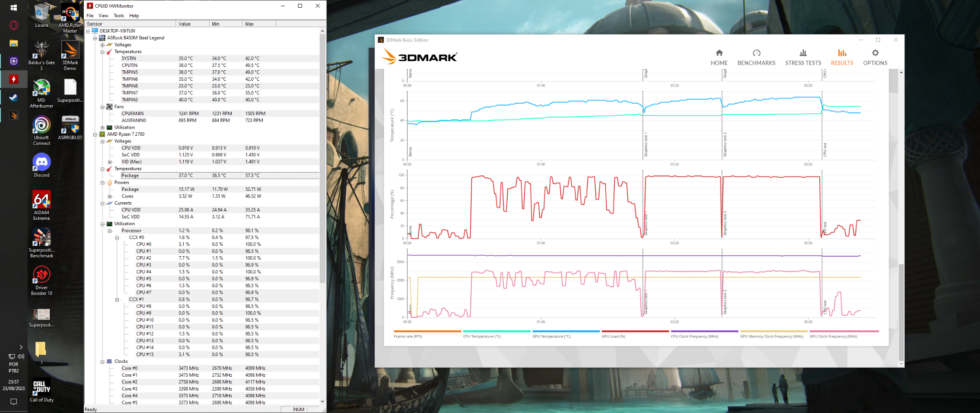Open the volume control in the tray

point(21,357)
